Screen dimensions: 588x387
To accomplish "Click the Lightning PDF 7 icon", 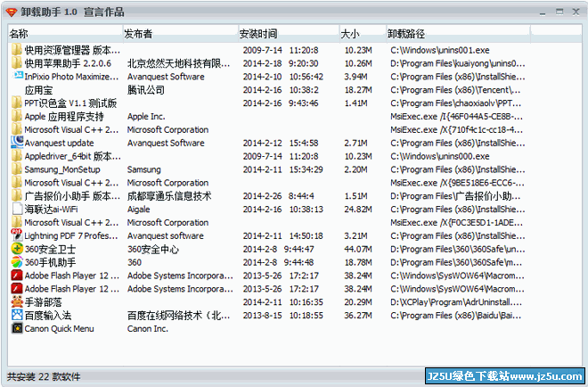I will coord(17,235).
